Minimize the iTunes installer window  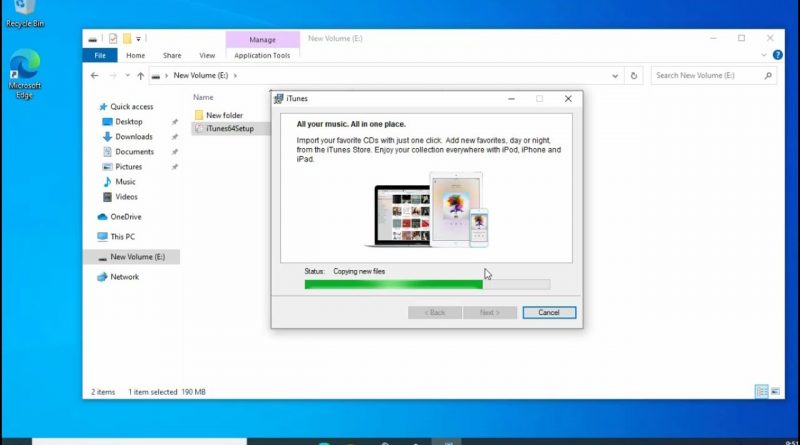coord(511,98)
